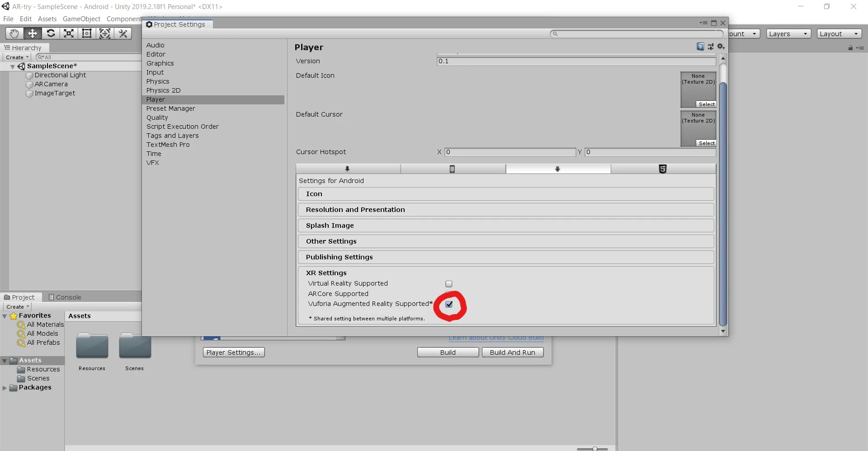Open the Hierarchy Create dropdown
This screenshot has height=451, width=868.
(x=17, y=57)
